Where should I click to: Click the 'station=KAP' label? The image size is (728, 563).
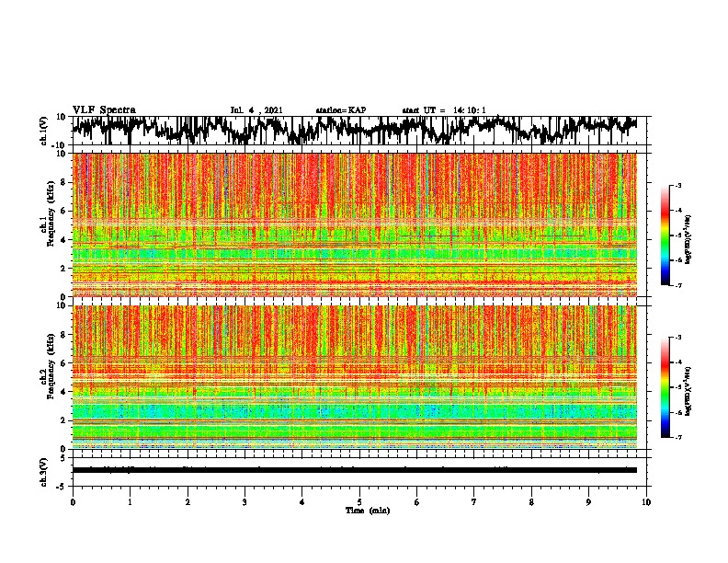coord(341,110)
